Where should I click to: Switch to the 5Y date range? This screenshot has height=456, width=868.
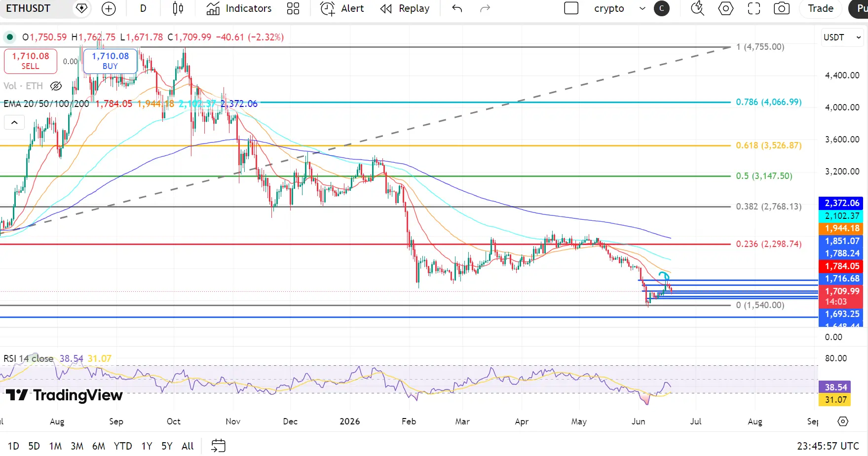167,446
